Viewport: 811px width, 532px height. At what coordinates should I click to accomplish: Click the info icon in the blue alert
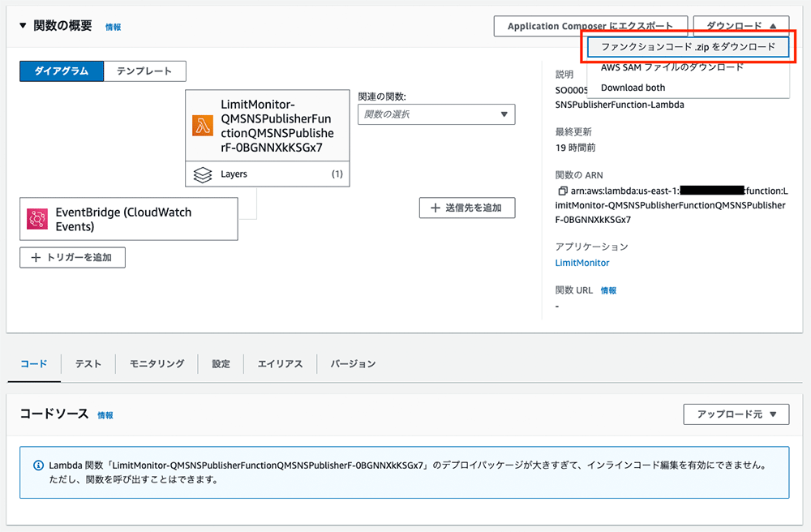(x=38, y=466)
